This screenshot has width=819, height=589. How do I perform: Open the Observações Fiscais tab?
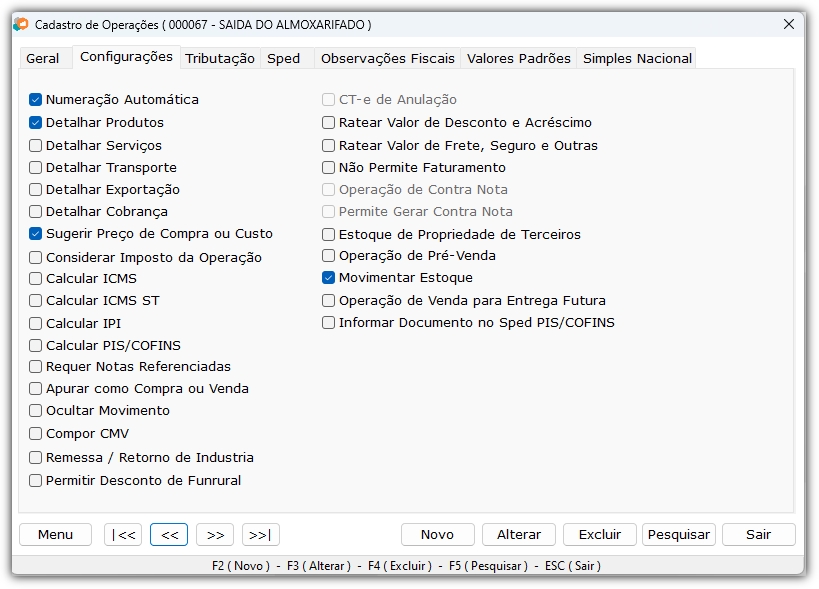tap(388, 58)
